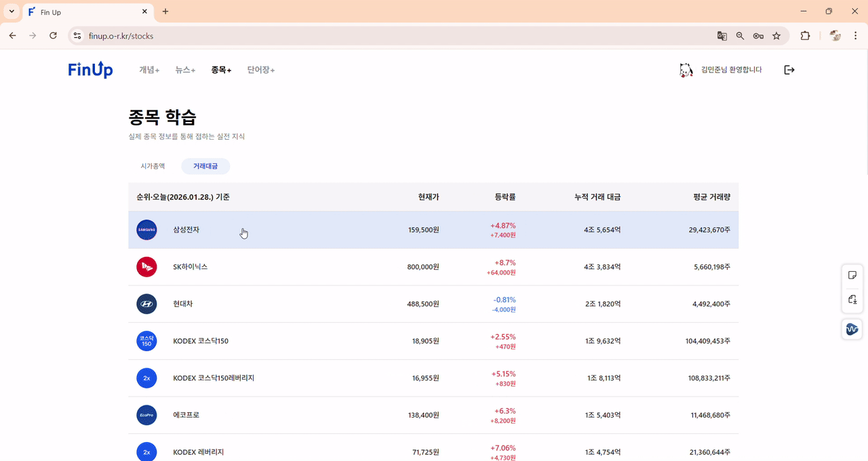Open the 현대차 stock name
Screen dimensions: 868x461
pos(183,304)
